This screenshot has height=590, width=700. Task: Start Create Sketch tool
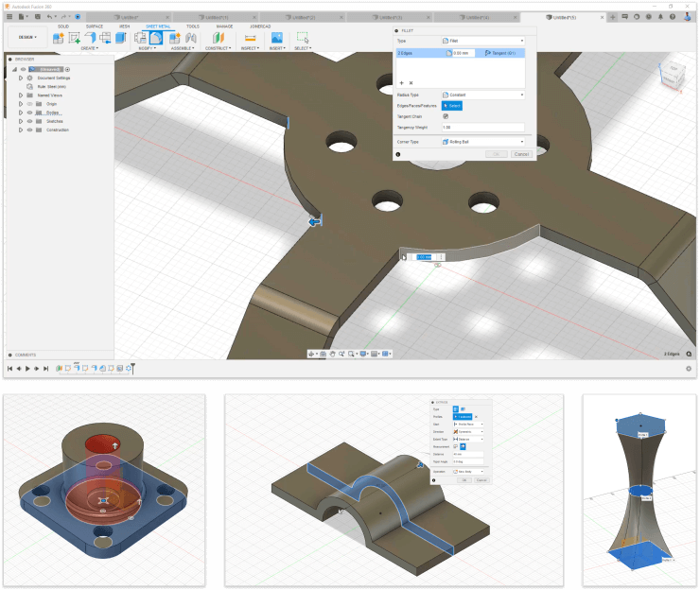pos(74,39)
